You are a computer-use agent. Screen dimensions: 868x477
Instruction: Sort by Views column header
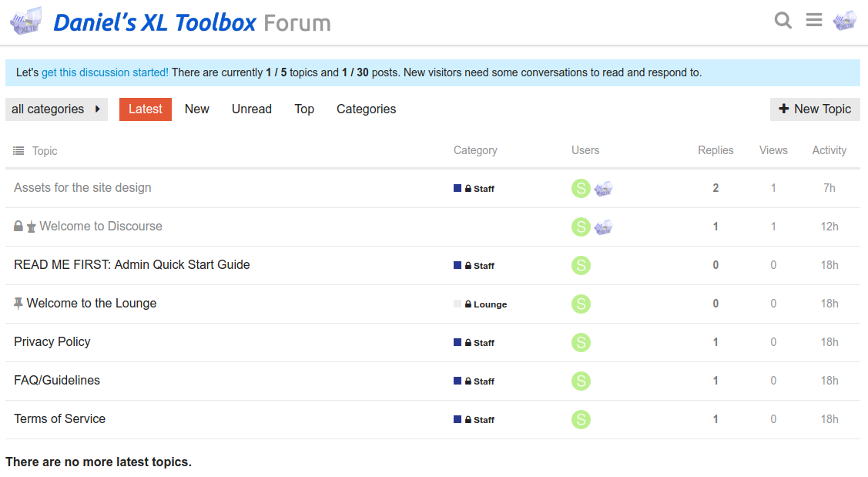point(773,150)
